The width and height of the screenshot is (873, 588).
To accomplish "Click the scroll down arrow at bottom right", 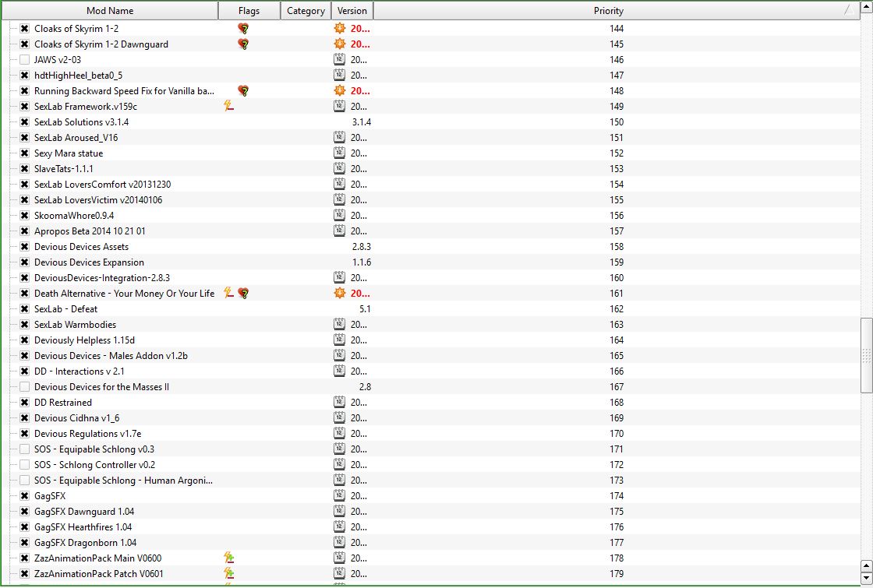I will coord(866,579).
